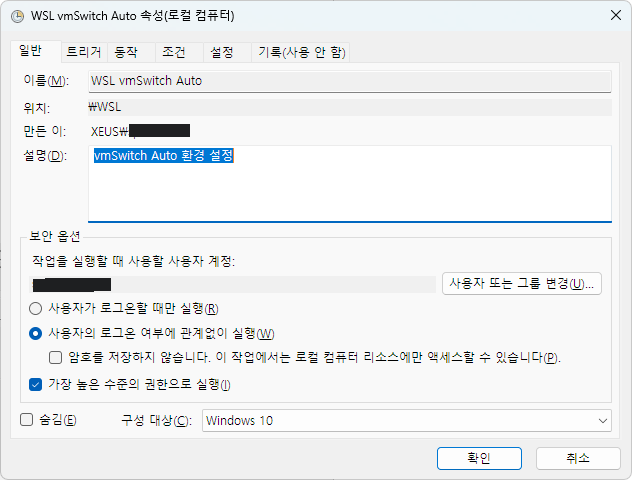Toggle the 숨김 checkbox
632x480 pixels.
27,420
